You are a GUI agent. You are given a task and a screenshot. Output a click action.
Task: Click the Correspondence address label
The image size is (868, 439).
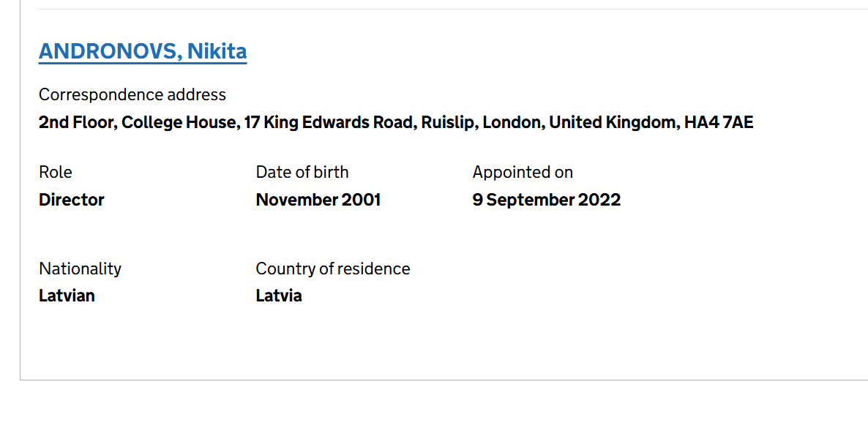coord(132,94)
